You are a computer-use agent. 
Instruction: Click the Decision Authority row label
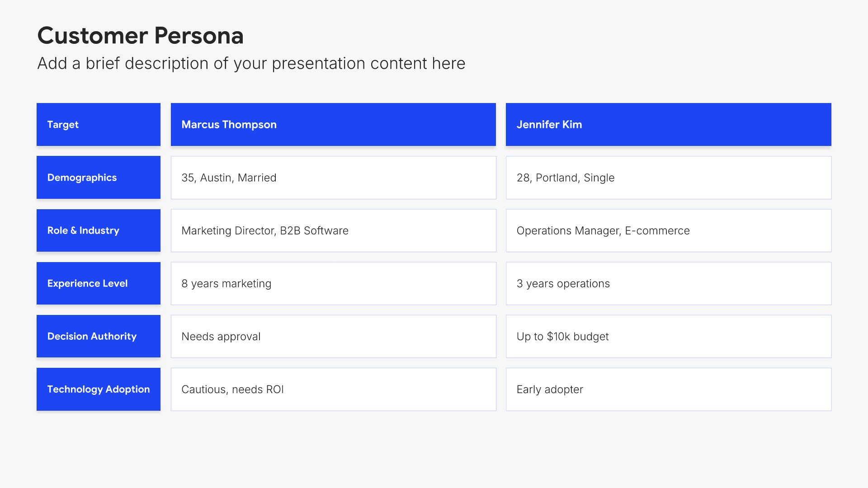[x=99, y=336]
